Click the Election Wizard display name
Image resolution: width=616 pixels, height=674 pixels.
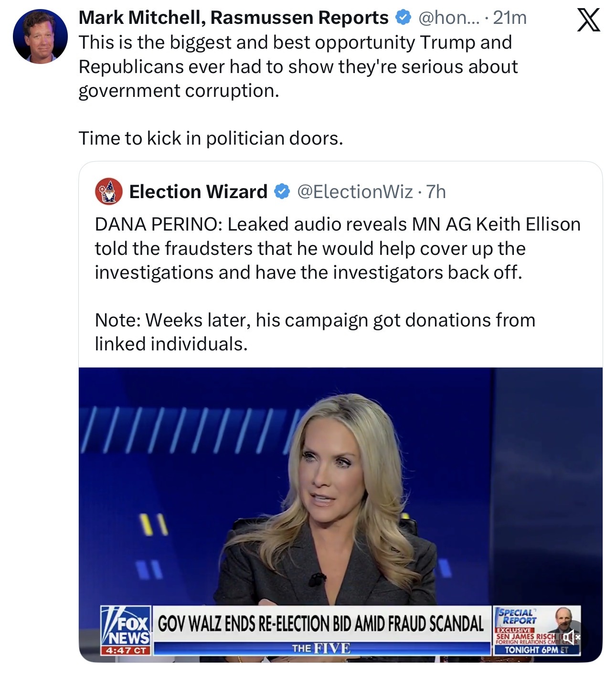(198, 191)
